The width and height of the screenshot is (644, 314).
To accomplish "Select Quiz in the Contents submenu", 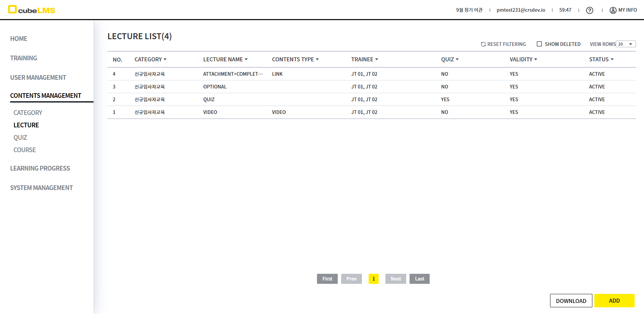I will point(20,137).
